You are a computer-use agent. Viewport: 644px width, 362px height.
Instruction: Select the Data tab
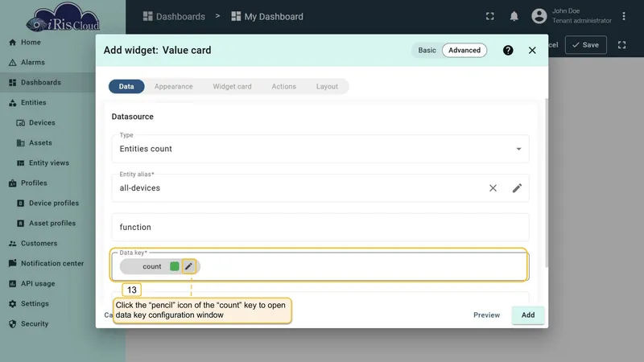126,87
